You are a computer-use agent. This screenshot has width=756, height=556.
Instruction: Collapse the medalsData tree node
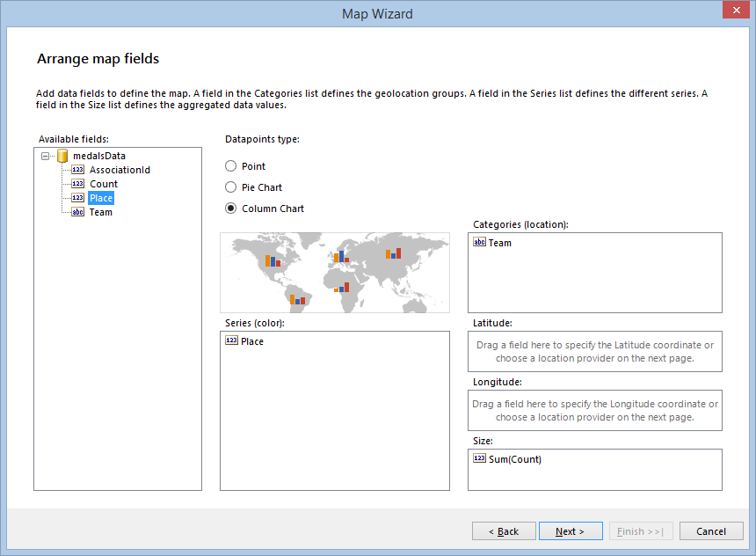pyautogui.click(x=43, y=156)
